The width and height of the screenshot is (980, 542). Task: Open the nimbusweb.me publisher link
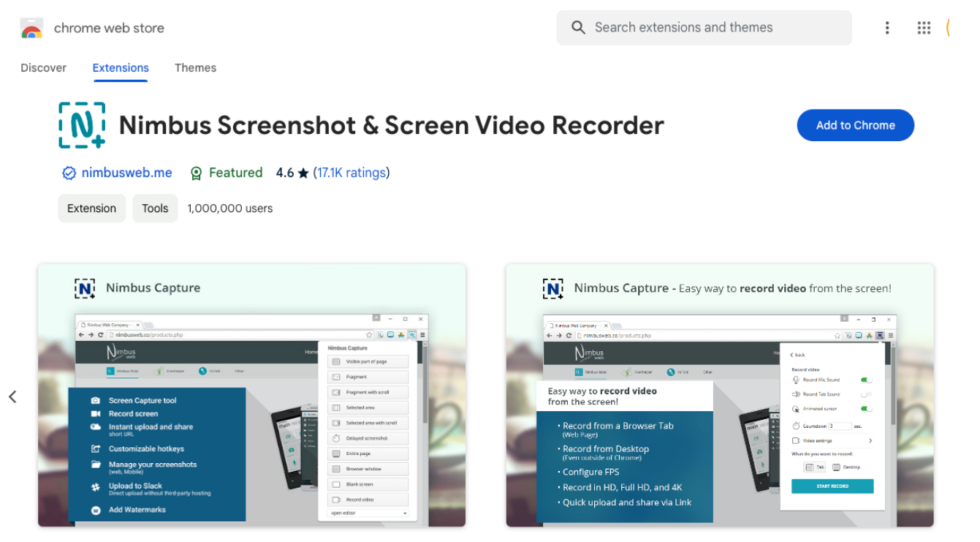(x=126, y=173)
